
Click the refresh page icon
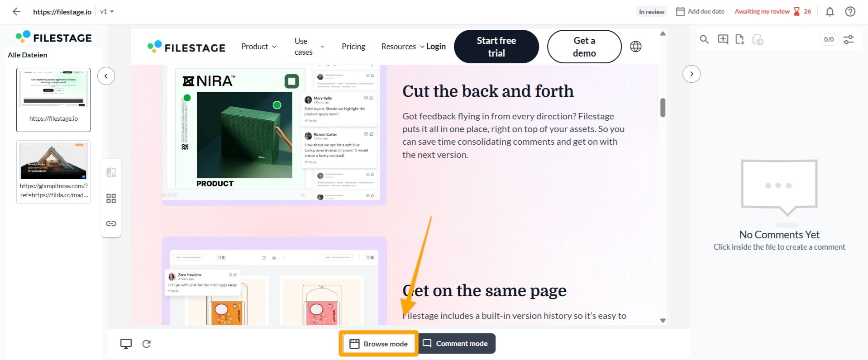point(146,344)
